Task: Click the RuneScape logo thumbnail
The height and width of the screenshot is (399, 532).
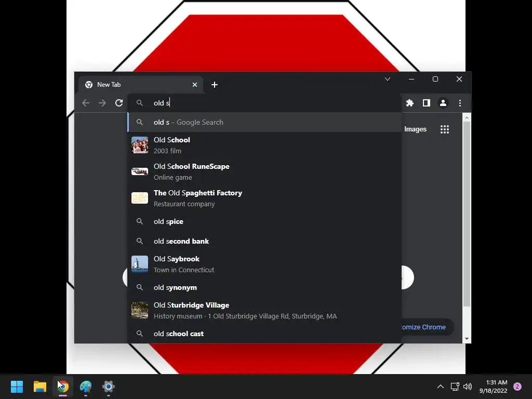Action: coord(140,171)
